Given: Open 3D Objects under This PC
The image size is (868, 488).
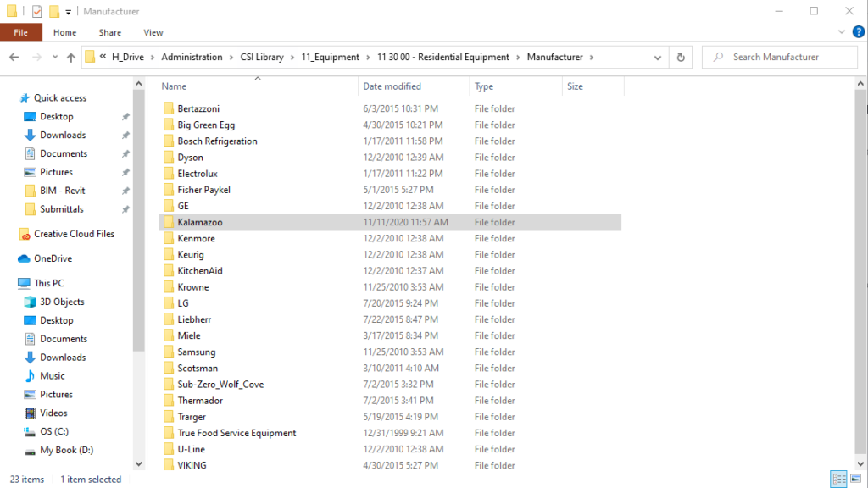Looking at the screenshot, I should coord(61,302).
